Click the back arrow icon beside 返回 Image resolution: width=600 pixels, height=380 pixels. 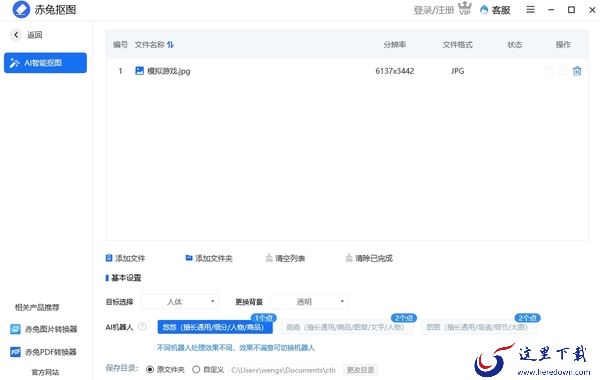(x=16, y=35)
